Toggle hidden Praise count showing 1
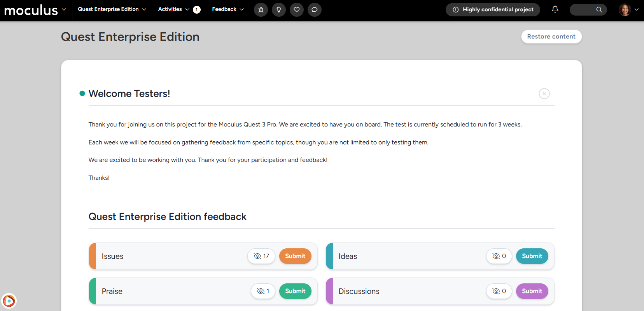 coord(263,291)
